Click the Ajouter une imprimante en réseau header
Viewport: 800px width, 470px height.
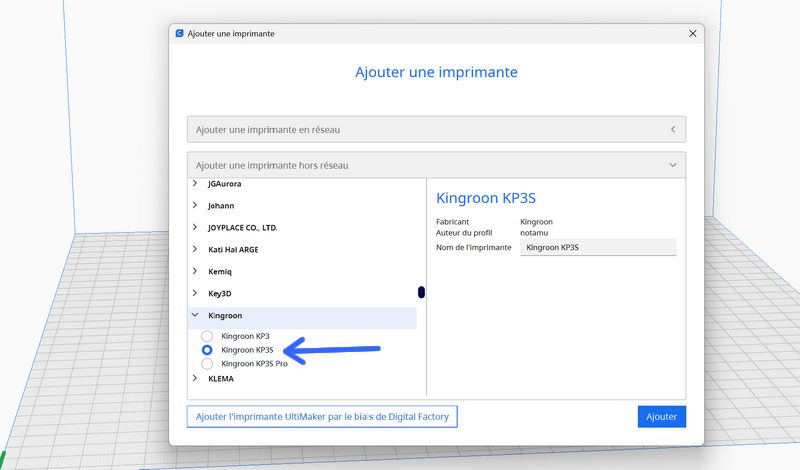coord(436,130)
